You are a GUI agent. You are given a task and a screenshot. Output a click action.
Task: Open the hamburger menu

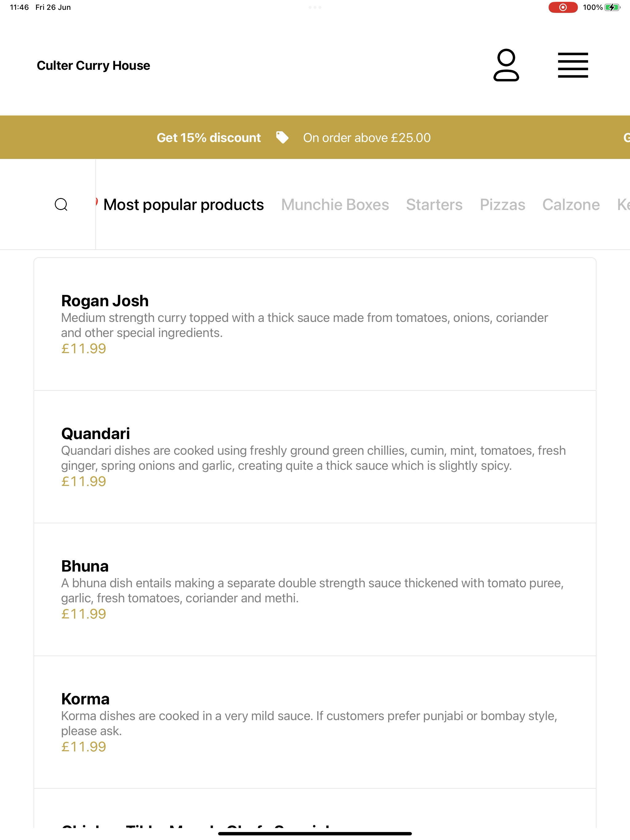point(572,65)
